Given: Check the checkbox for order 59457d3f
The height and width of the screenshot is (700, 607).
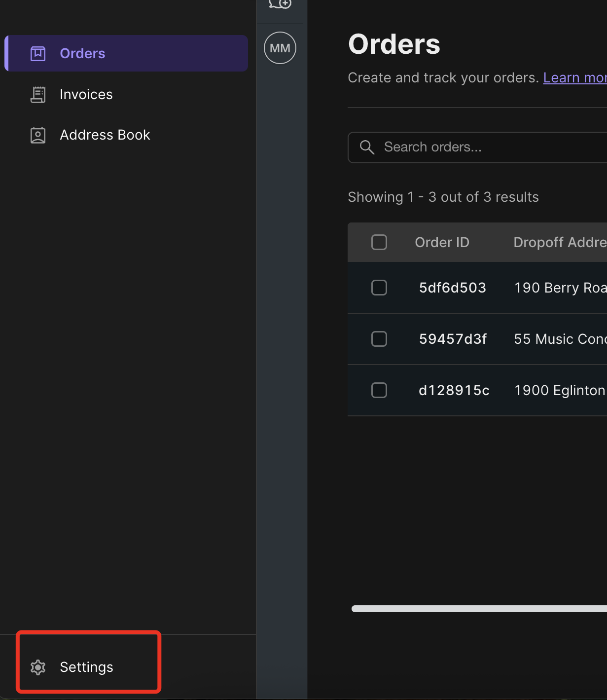Looking at the screenshot, I should (x=379, y=339).
